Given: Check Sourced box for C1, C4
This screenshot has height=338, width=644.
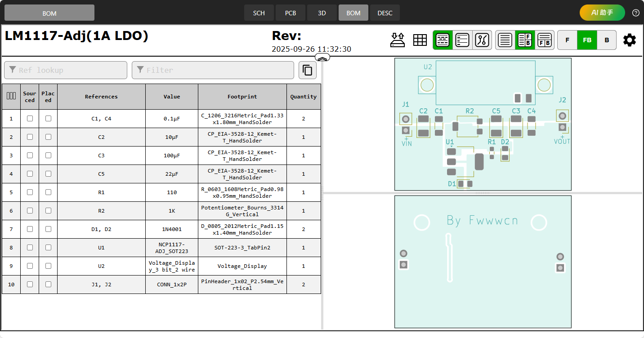Looking at the screenshot, I should coord(30,119).
